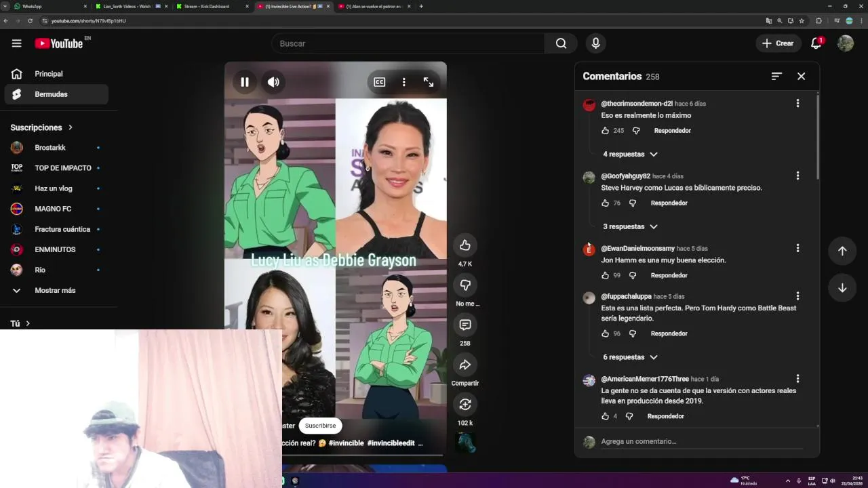Expand the Short to fullscreen
Screen dimensions: 868x488
tap(429, 82)
